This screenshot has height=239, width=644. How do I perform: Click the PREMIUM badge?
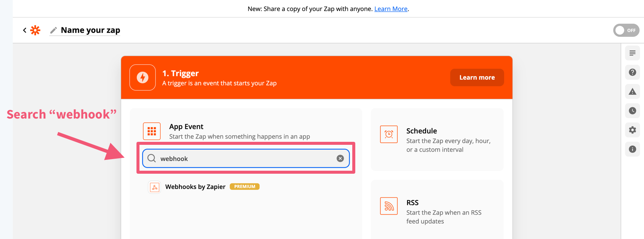tap(245, 186)
